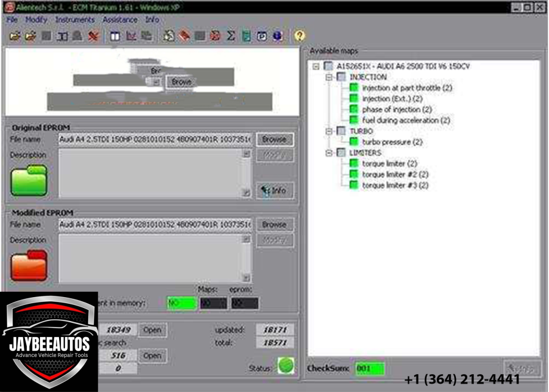Click the green NO memory indicator
Image resolution: width=549 pixels, height=392 pixels.
point(182,303)
